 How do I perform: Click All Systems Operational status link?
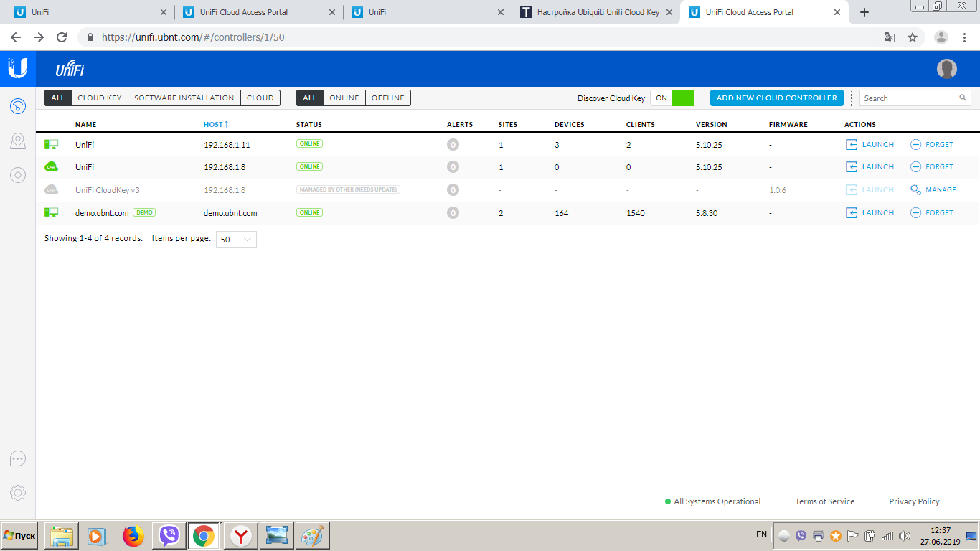[x=712, y=501]
